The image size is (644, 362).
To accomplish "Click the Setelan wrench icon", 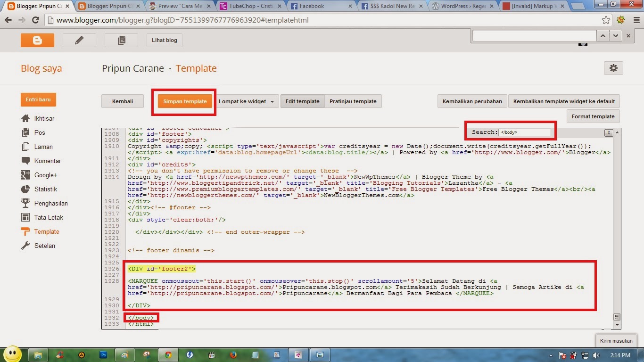I will pyautogui.click(x=25, y=246).
